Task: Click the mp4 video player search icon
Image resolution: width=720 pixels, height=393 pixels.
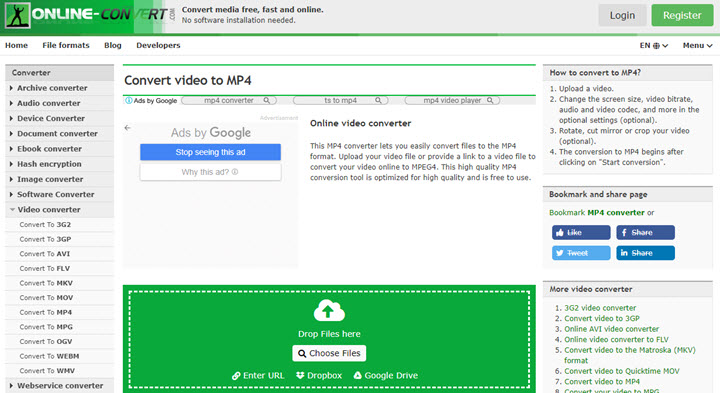Action: point(490,100)
